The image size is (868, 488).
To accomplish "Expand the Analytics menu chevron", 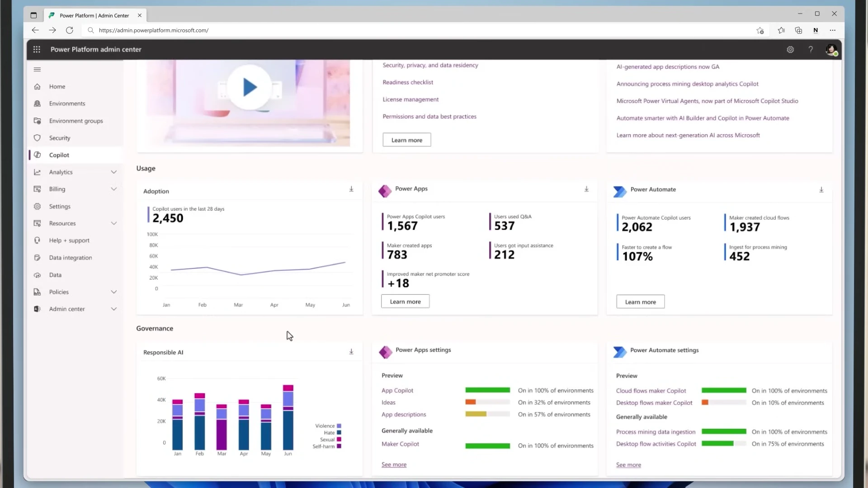I will coord(114,172).
